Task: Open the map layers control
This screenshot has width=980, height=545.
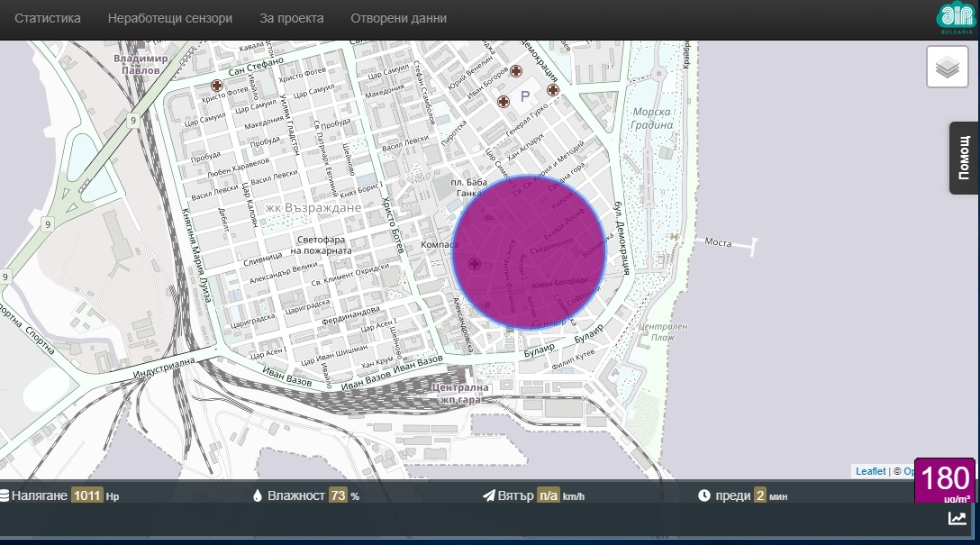Action: [x=948, y=67]
